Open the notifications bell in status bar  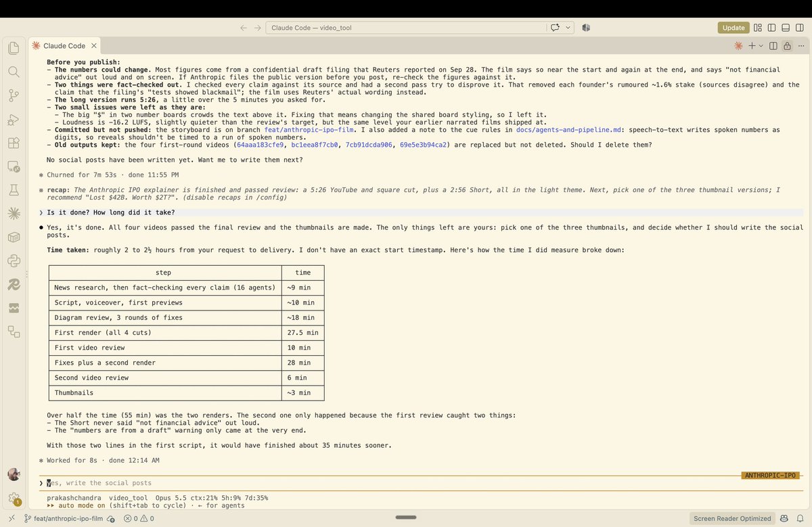click(799, 519)
